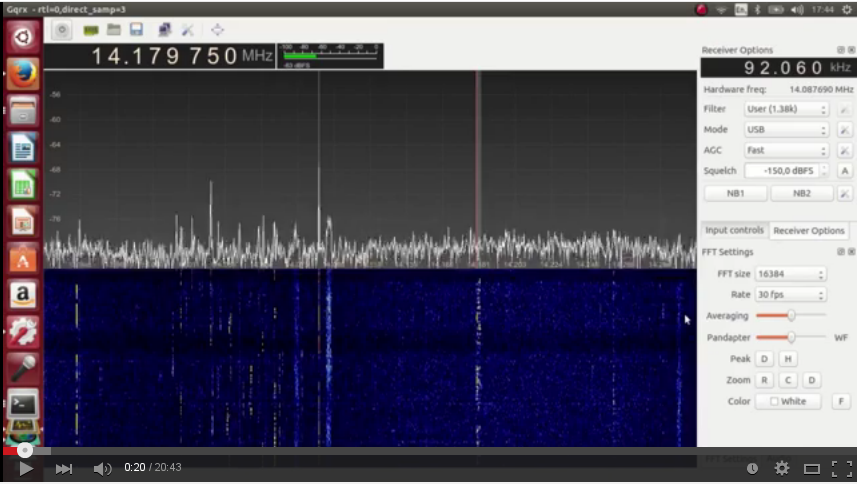The height and width of the screenshot is (484, 857).
Task: Expand the Filter User (1.38k) dropdown
Action: click(786, 109)
